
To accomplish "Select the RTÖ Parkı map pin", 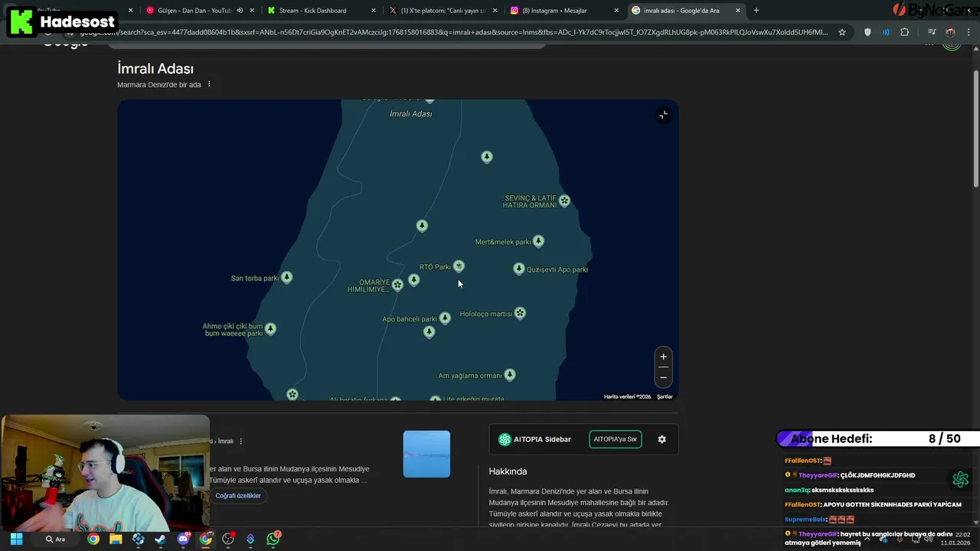I will click(x=459, y=266).
